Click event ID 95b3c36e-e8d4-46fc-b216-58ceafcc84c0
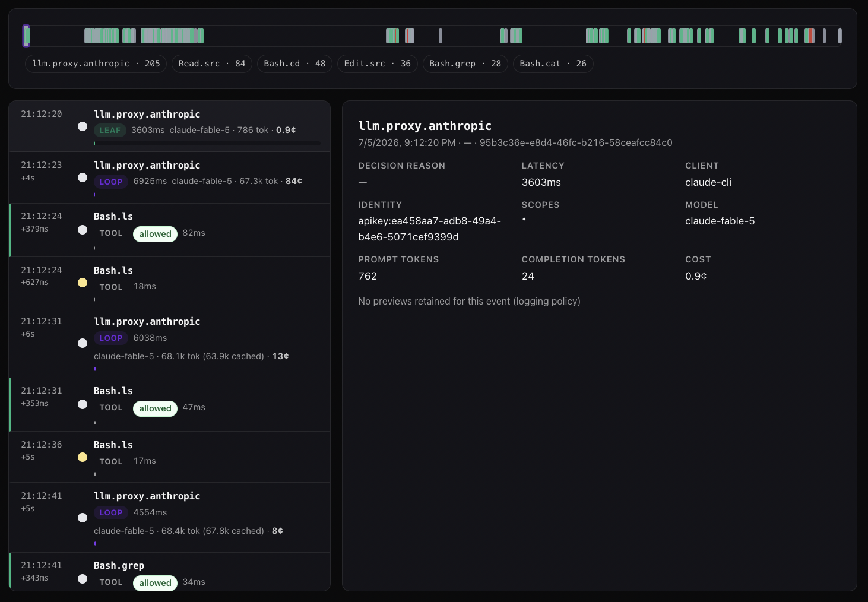Viewport: 868px width, 602px height. point(576,143)
